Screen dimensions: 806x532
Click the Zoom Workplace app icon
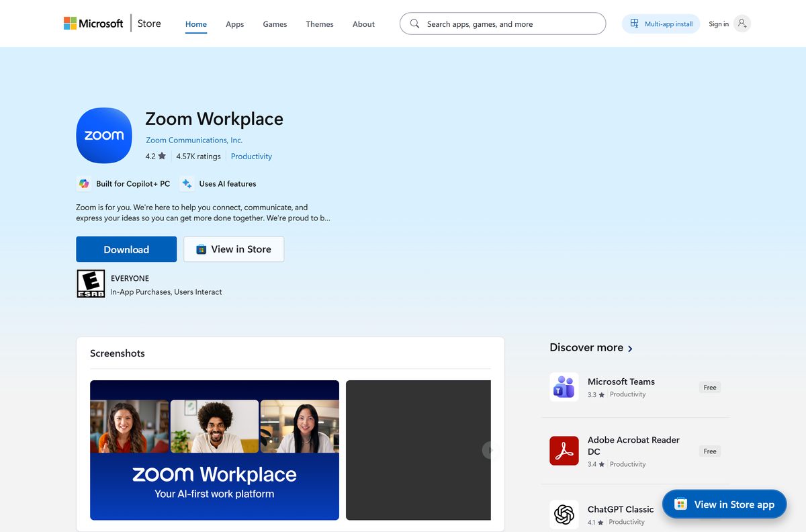tap(104, 135)
